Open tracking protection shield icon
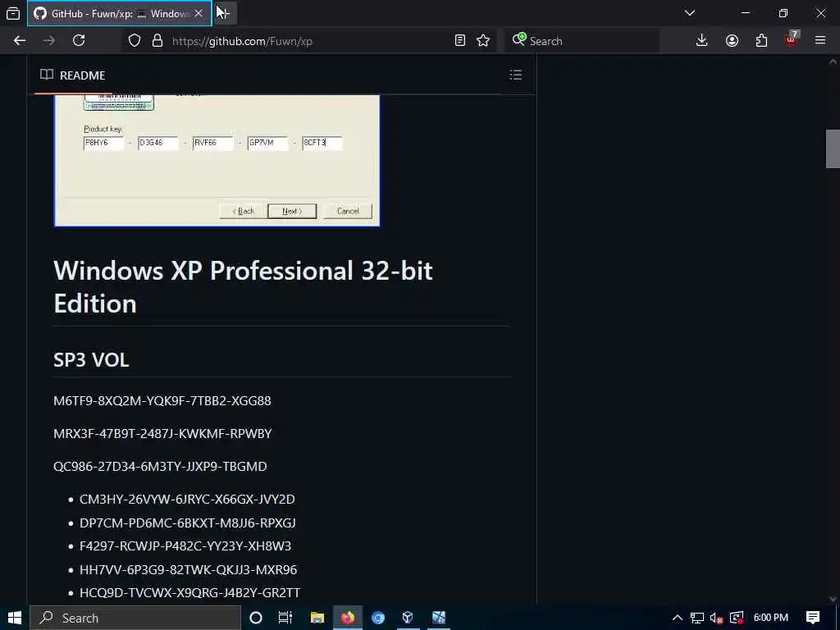840x630 pixels. coord(135,41)
